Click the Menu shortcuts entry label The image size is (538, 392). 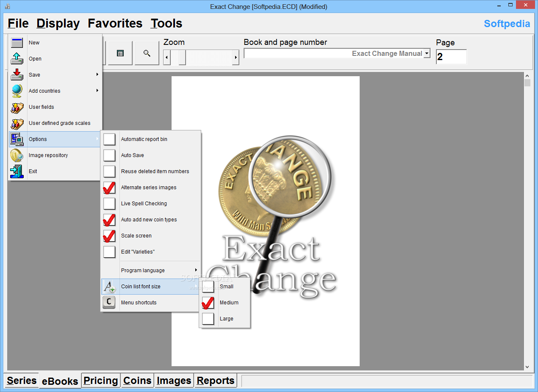tap(139, 303)
